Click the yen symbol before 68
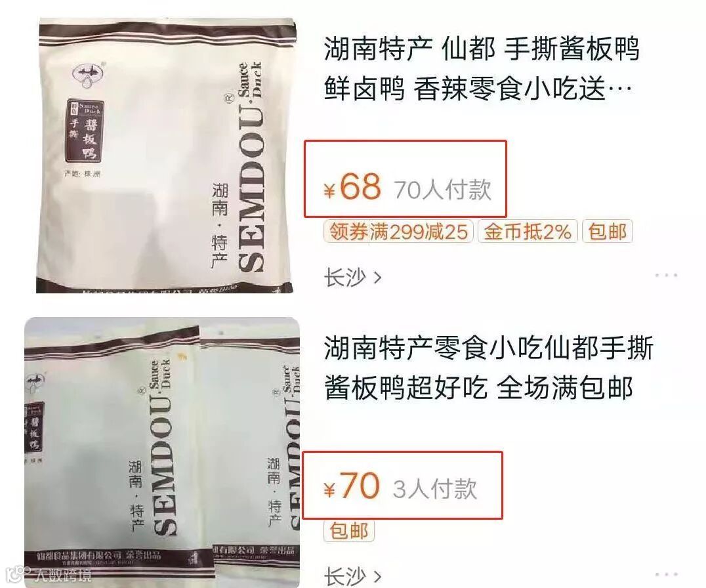 [329, 190]
